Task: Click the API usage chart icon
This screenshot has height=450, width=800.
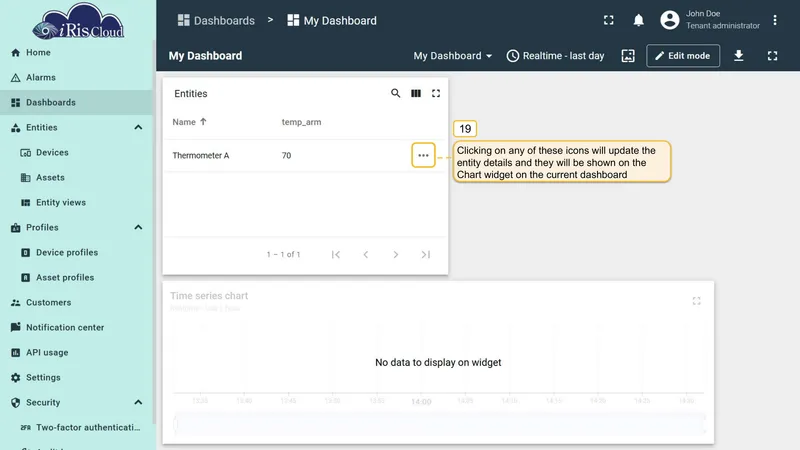Action: click(x=15, y=353)
